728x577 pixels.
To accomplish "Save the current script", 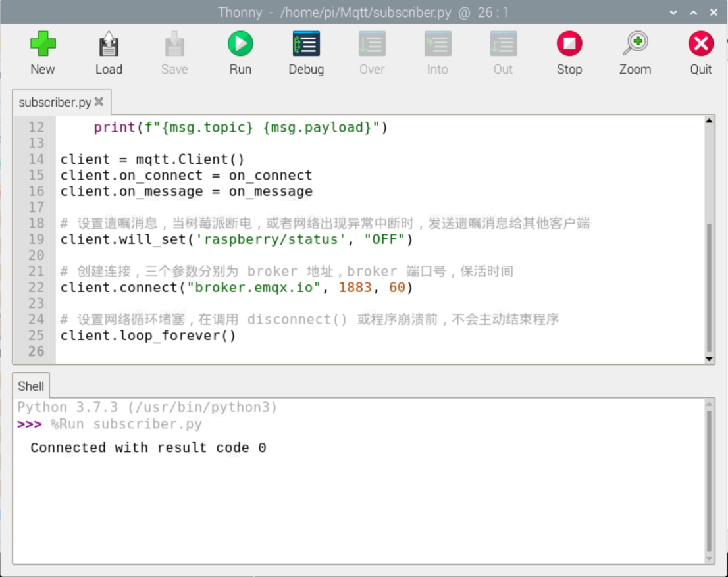I will click(174, 53).
